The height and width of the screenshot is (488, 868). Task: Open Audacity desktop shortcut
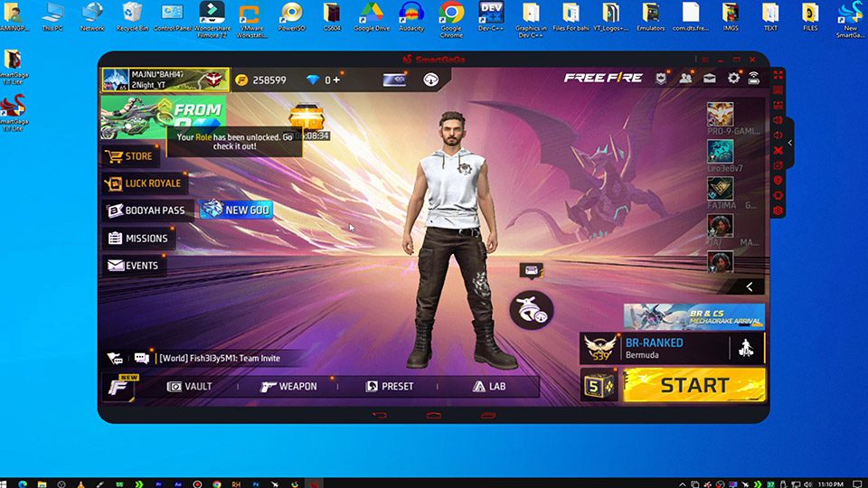pos(411,16)
